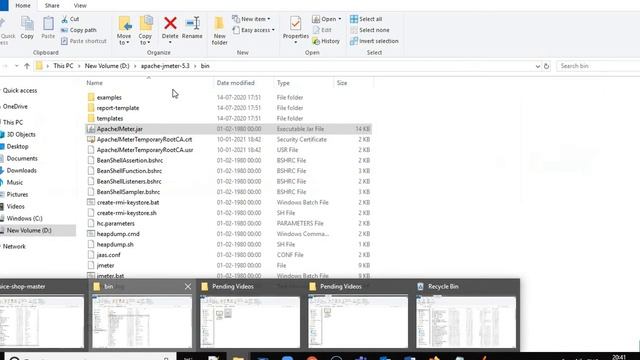Click the Cut scissors command
The width and height of the screenshot is (640, 360).
[70, 19]
